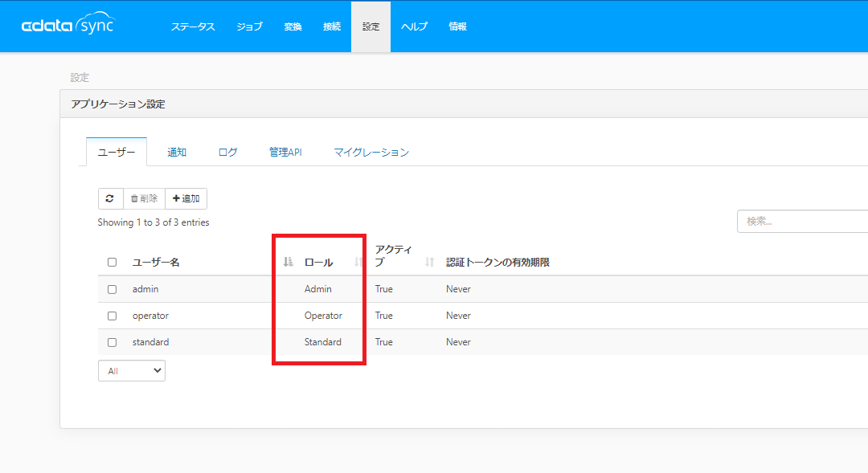This screenshot has width=868, height=473.
Task: Sort by アクティブ column sort icon
Action: coord(429,262)
